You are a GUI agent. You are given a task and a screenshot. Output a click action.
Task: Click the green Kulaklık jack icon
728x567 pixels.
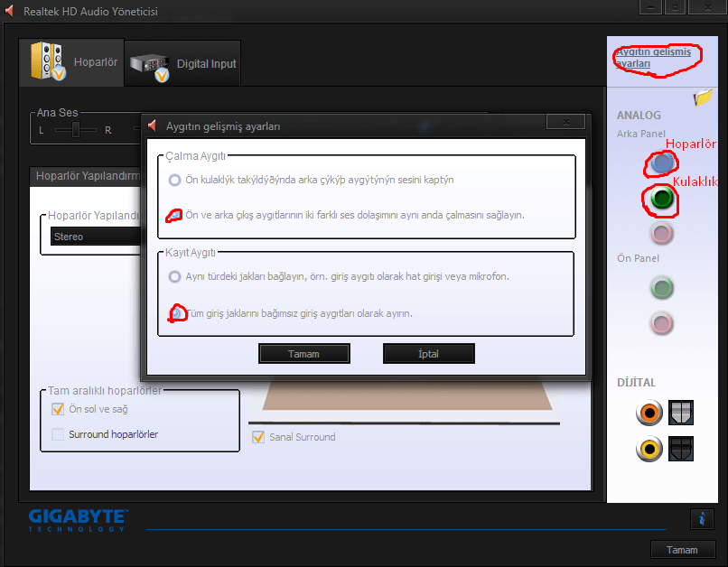coord(660,200)
